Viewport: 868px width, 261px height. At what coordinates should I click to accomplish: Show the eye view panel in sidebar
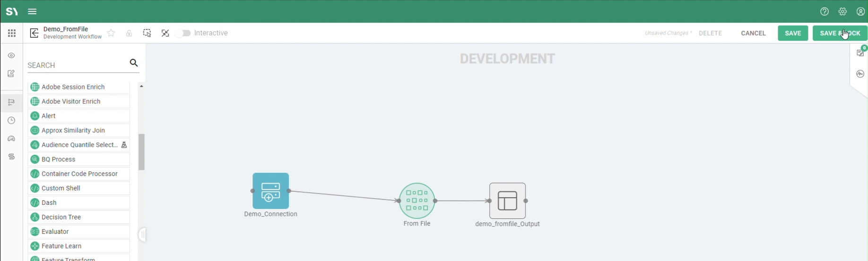tap(11, 56)
